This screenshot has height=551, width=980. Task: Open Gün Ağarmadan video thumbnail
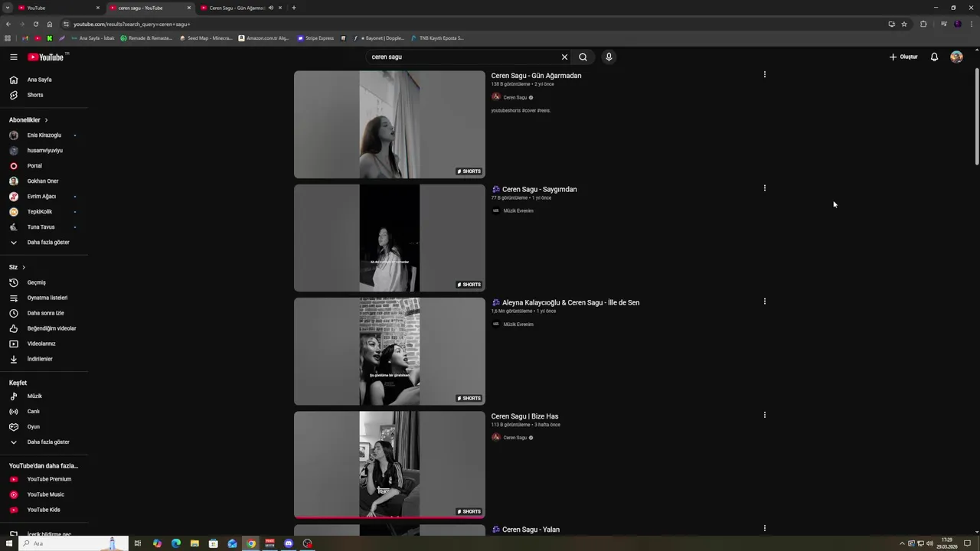(x=390, y=125)
